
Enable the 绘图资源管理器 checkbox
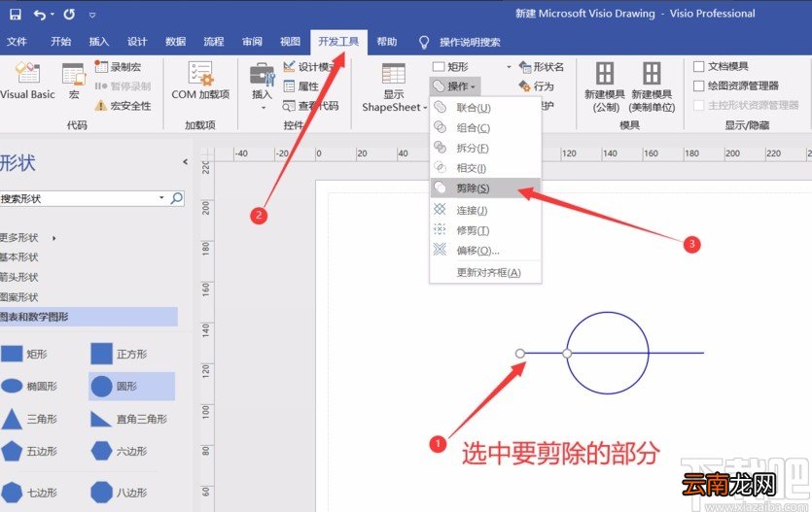[698, 85]
